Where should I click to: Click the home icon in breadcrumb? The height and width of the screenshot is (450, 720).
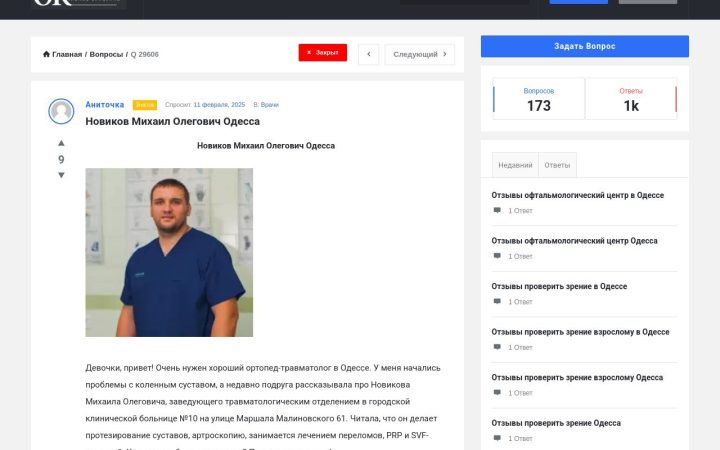click(46, 54)
